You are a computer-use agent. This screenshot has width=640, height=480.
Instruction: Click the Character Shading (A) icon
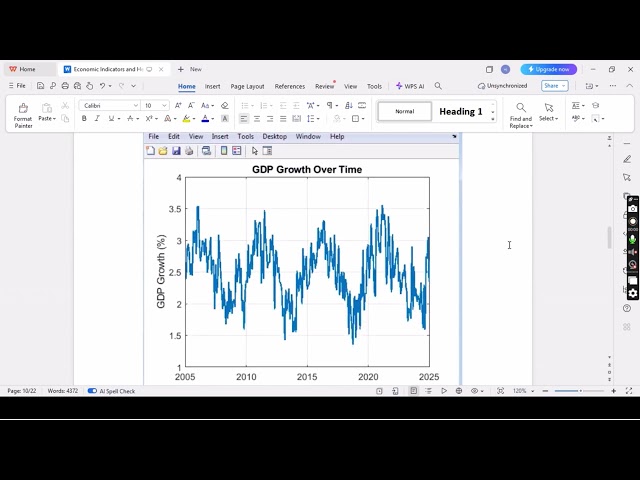[224, 119]
